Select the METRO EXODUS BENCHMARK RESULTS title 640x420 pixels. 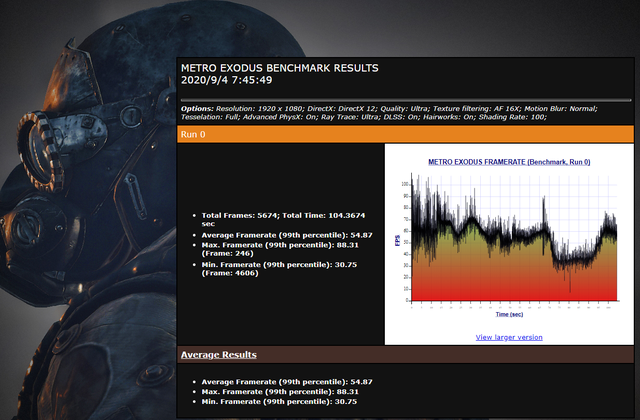pos(280,68)
